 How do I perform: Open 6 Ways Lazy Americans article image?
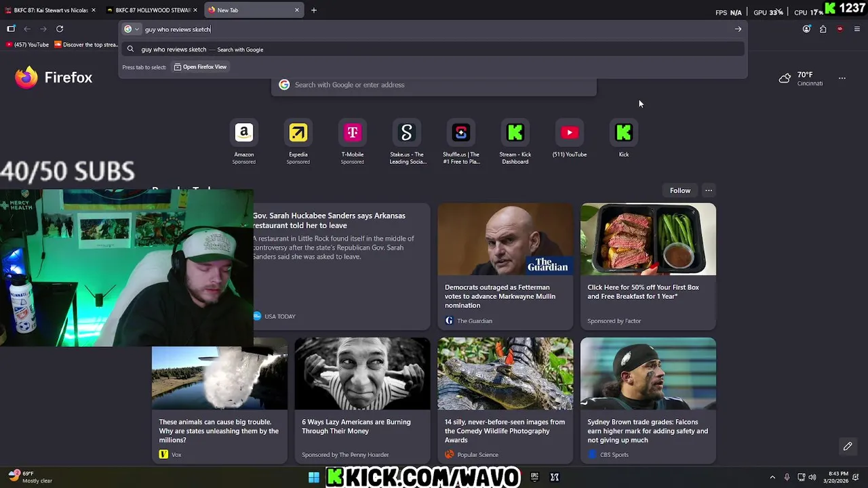(362, 373)
